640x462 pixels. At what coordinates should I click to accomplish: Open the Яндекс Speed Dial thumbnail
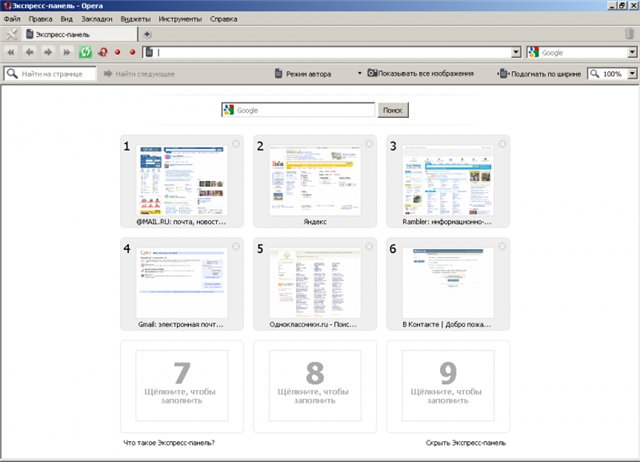[315, 181]
